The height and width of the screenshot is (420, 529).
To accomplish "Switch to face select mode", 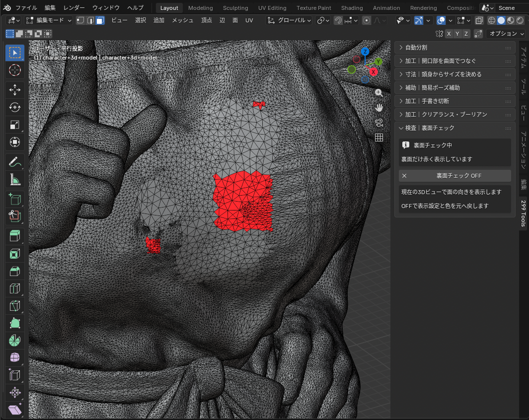I will click(x=100, y=20).
